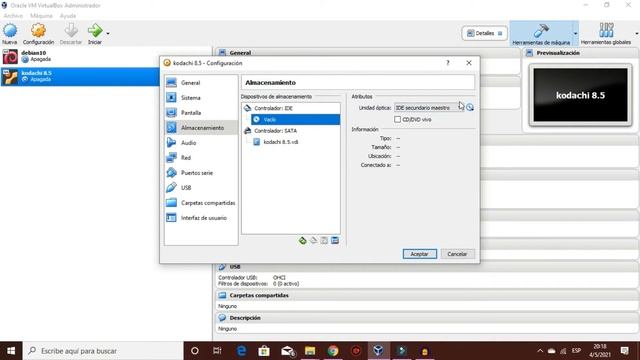The height and width of the screenshot is (360, 640).
Task: Open the General settings category
Action: click(201, 82)
